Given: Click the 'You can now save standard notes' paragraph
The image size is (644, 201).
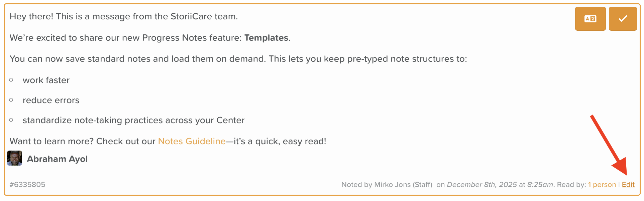Looking at the screenshot, I should tap(238, 59).
